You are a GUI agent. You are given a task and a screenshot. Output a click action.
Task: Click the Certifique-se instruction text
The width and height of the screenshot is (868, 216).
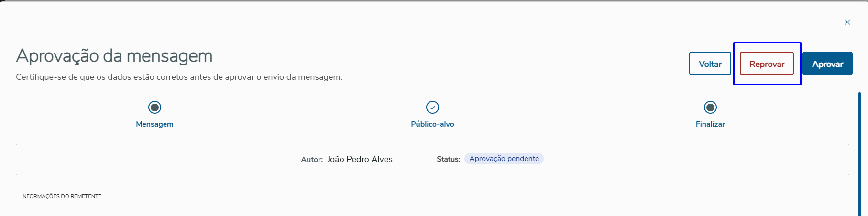(179, 77)
